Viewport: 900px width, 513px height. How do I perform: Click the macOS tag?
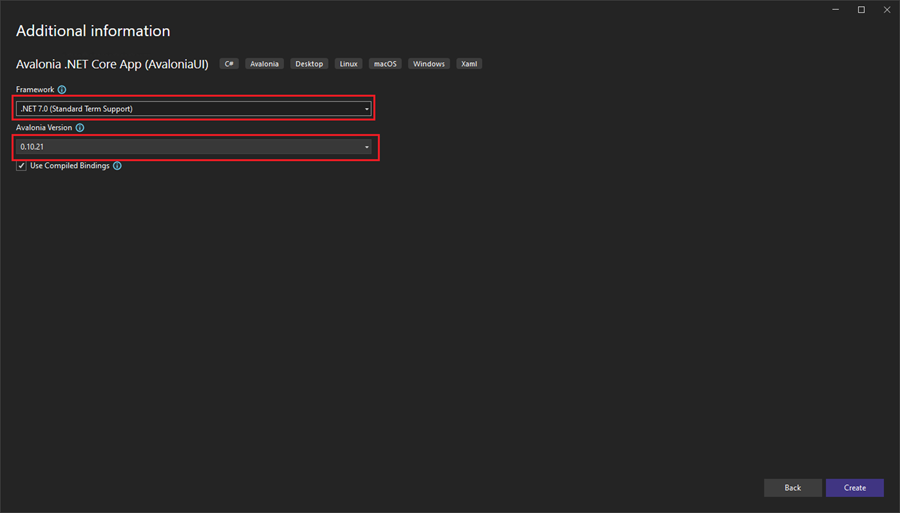385,64
